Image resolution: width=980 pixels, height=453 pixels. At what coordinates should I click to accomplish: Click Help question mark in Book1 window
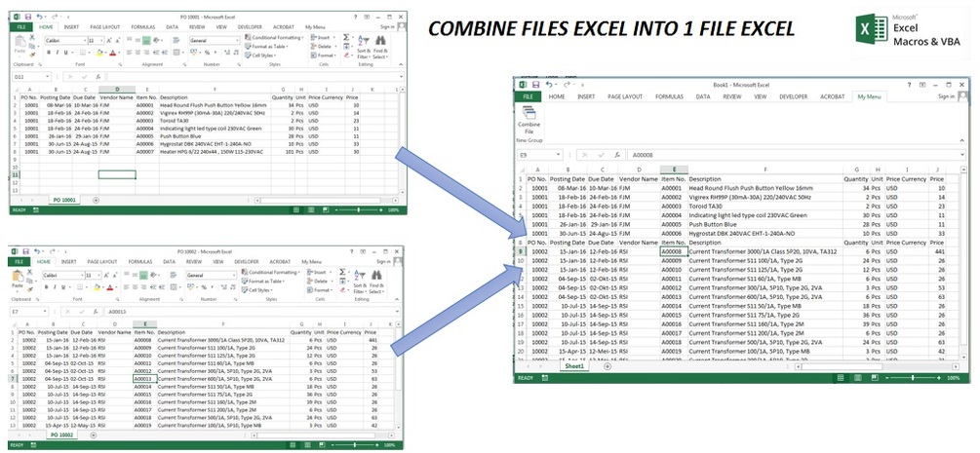909,85
